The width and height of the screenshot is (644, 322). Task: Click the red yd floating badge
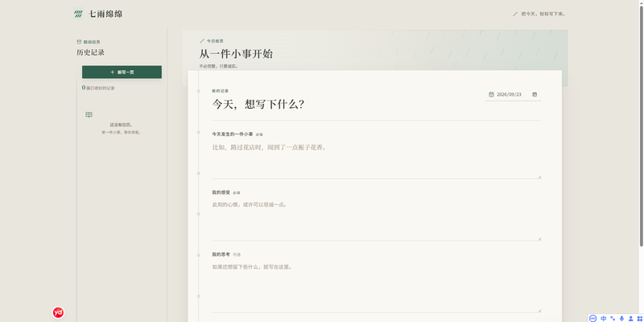58,312
